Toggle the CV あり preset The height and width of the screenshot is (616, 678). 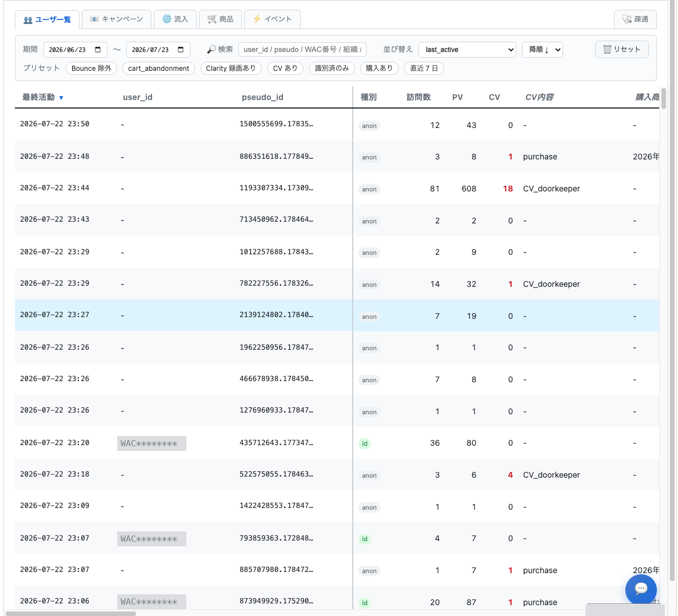(285, 69)
